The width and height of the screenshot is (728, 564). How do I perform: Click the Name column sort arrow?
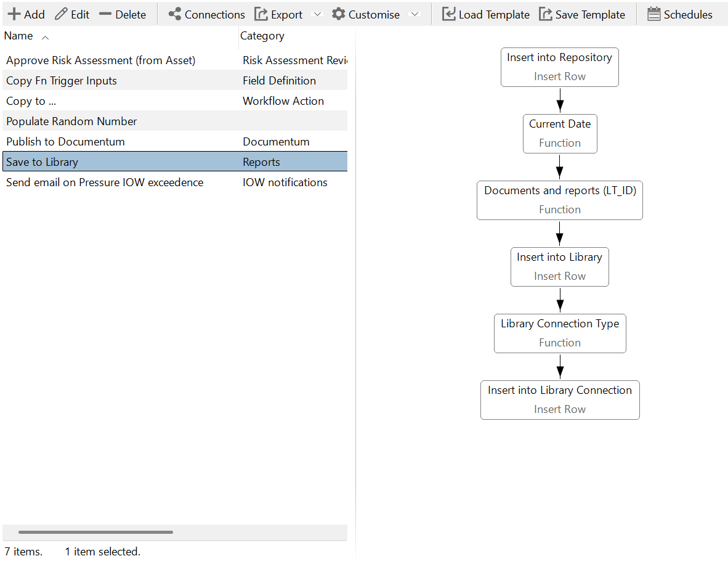45,38
